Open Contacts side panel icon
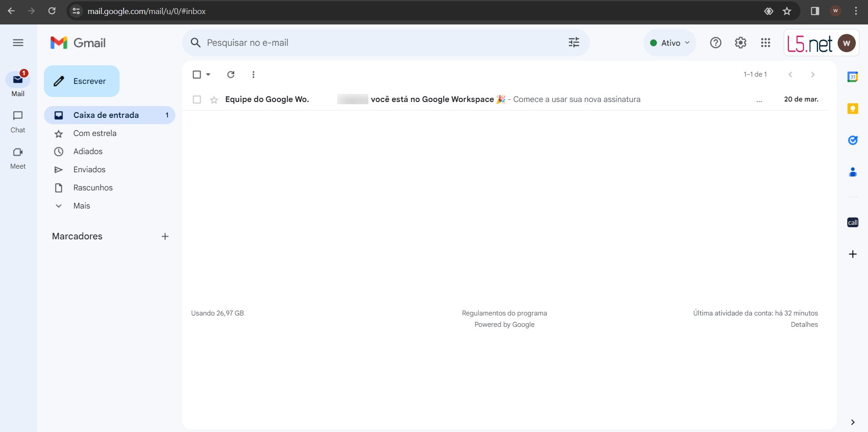Viewport: 868px width, 432px height. (x=852, y=172)
